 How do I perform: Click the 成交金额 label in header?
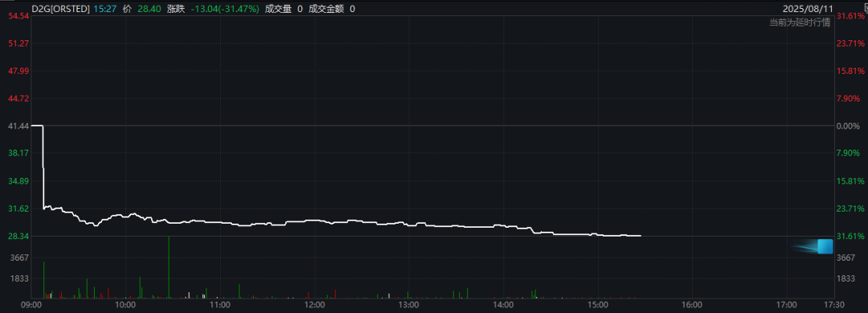point(327,10)
